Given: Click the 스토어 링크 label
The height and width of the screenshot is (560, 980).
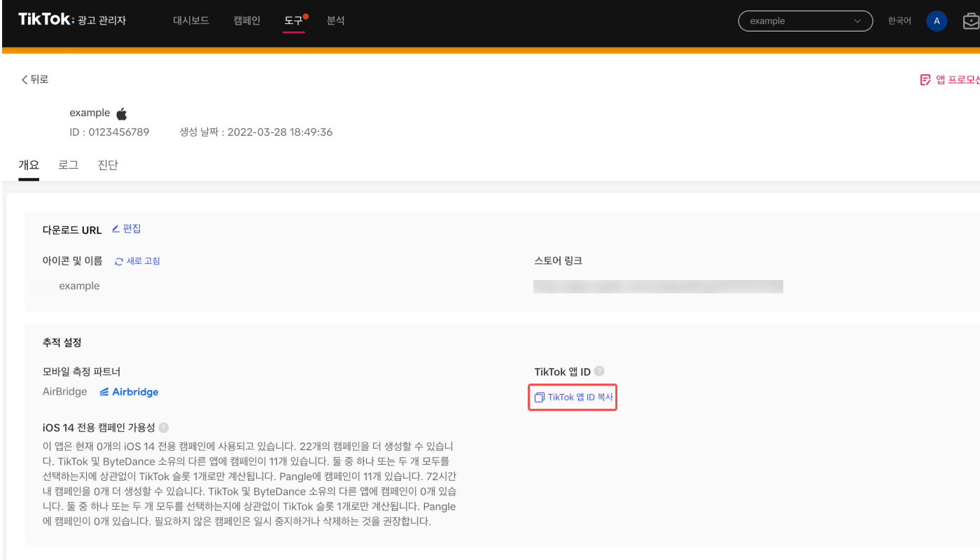Looking at the screenshot, I should click(x=558, y=261).
